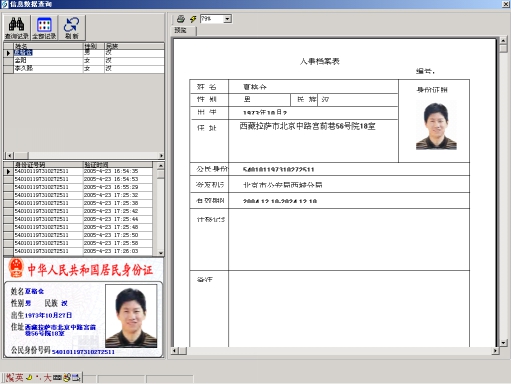
Task: Select record timed 2005-4-23 16:54:35
Action: pyautogui.click(x=78, y=171)
